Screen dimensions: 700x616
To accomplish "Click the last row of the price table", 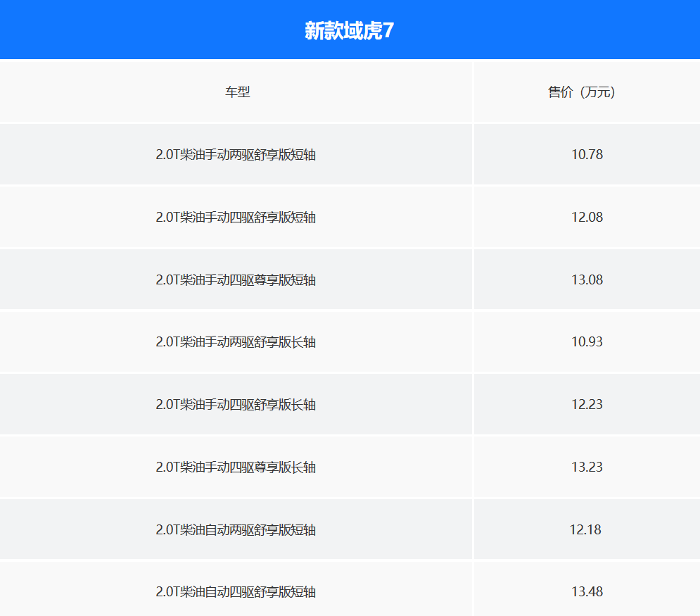I will click(x=350, y=591).
